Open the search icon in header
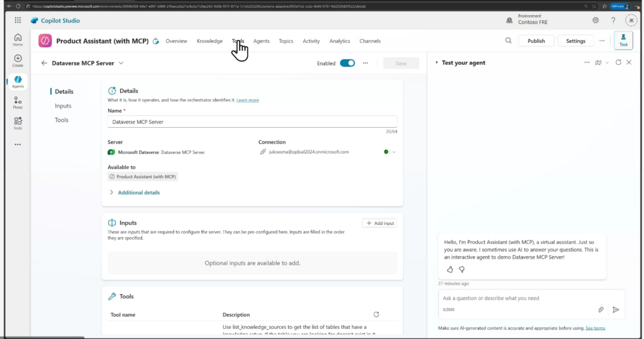Viewport: 644px width, 339px height. tap(508, 41)
